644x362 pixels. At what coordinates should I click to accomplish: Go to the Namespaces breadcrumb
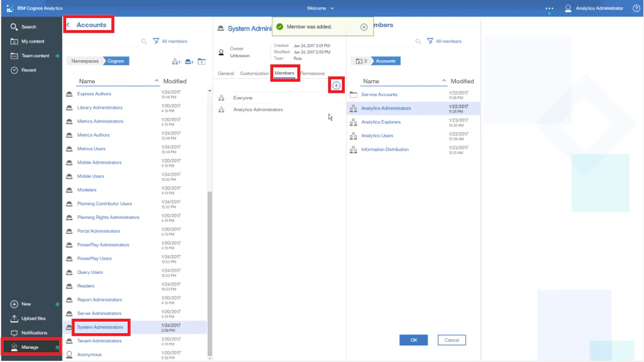coord(85,61)
